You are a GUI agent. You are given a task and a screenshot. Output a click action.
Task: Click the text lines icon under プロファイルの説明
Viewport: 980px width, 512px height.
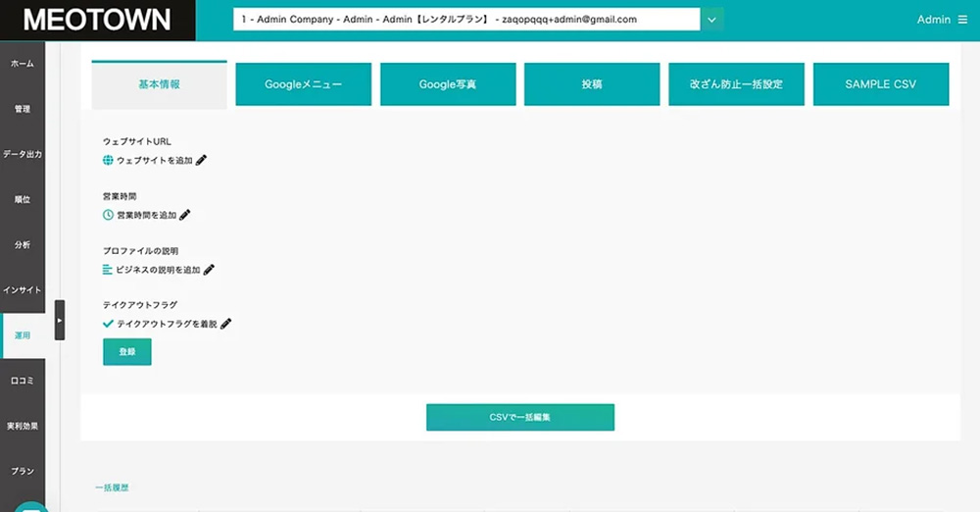109,270
